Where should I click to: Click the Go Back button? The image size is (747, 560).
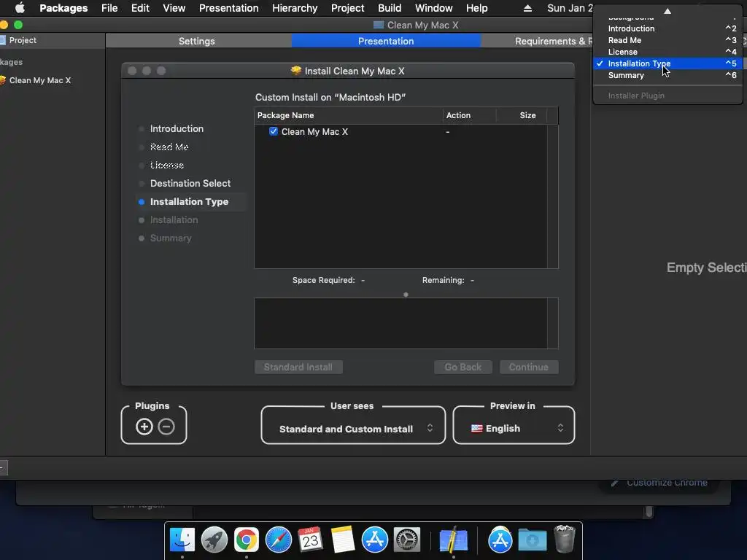(463, 367)
